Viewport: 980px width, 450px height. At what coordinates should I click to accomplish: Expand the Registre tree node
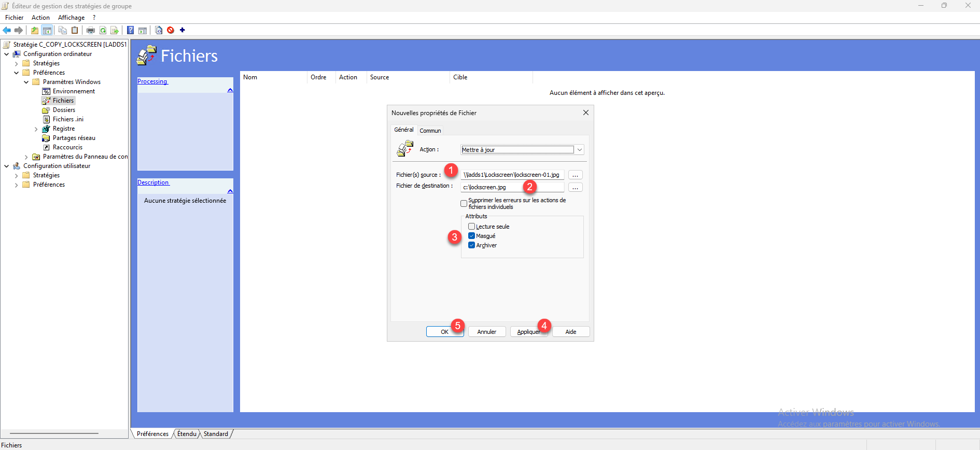[x=36, y=129]
